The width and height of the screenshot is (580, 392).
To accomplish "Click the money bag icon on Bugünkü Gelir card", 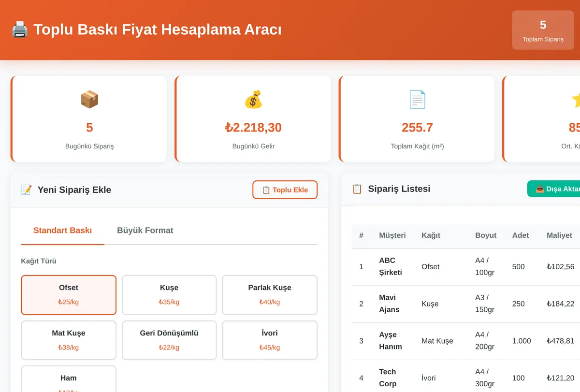I will (x=253, y=100).
